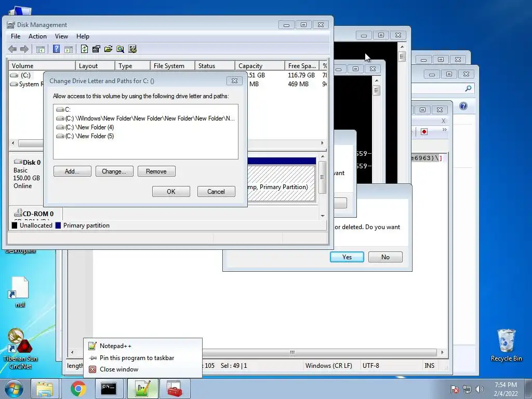The width and height of the screenshot is (532, 399).
Task: Click scroll-down arrow of the disk graphical view
Action: 323,216
